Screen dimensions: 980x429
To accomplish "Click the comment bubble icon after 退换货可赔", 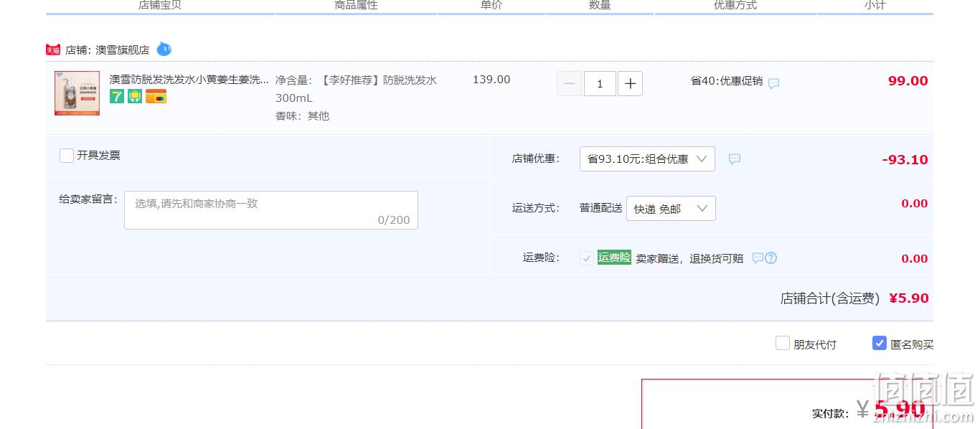I will pos(758,258).
